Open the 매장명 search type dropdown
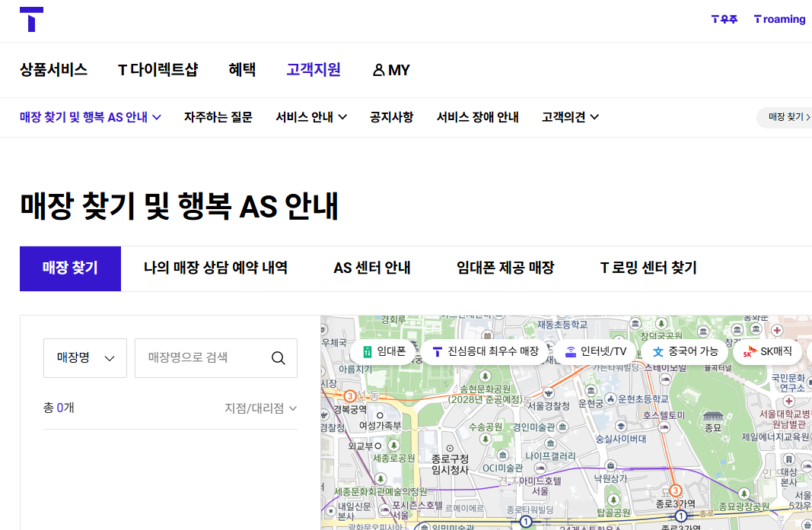Viewport: 812px width, 530px height. point(85,358)
